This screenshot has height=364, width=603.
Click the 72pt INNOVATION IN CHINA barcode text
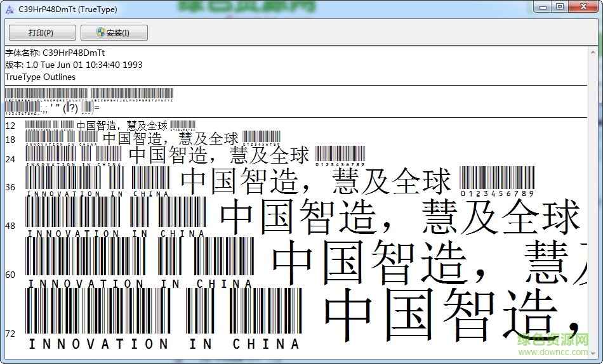[164, 319]
